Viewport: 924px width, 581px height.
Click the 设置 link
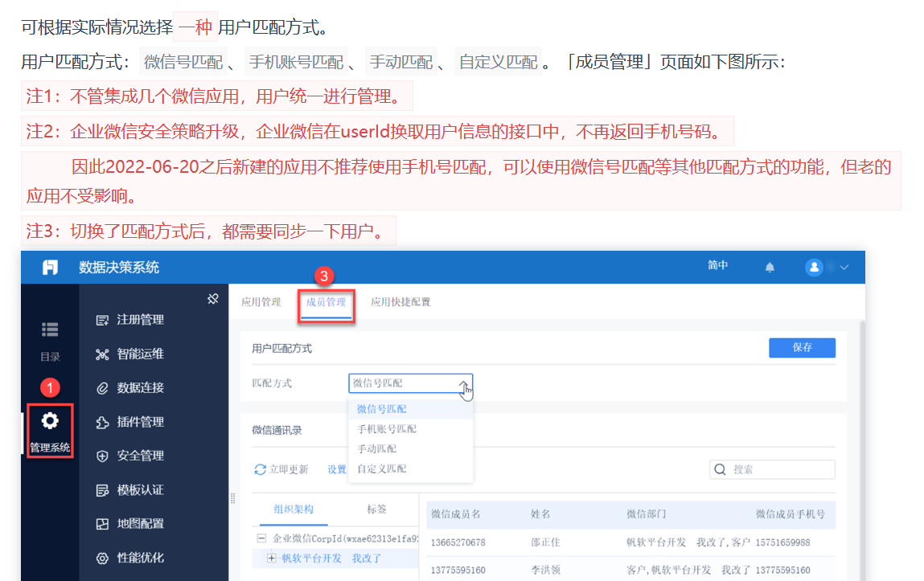point(337,470)
